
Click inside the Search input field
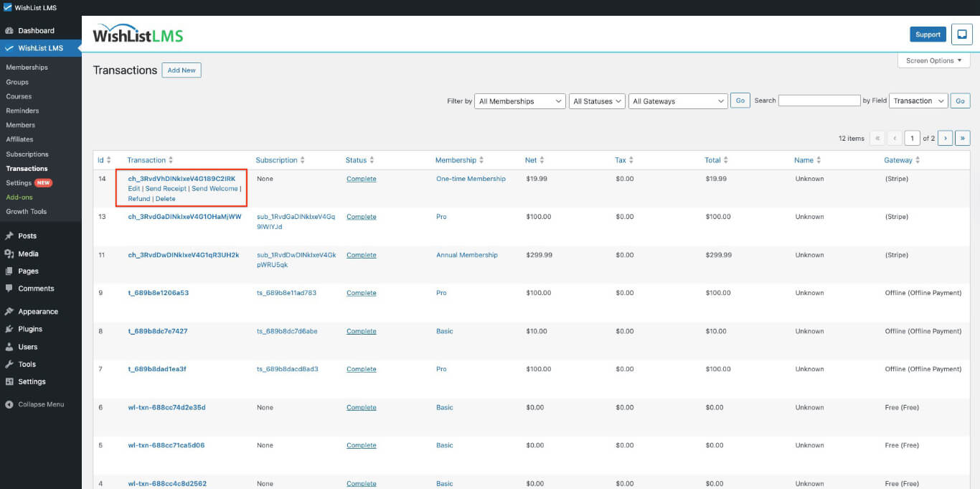(819, 101)
